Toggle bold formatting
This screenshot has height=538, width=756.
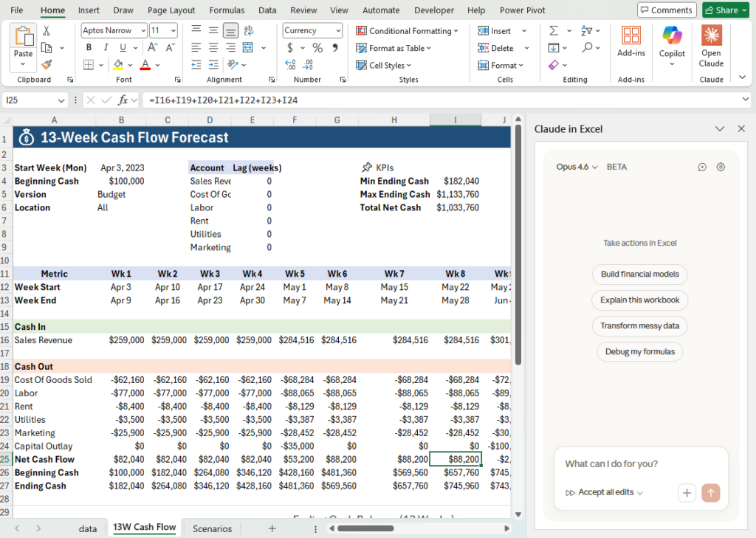pos(88,47)
